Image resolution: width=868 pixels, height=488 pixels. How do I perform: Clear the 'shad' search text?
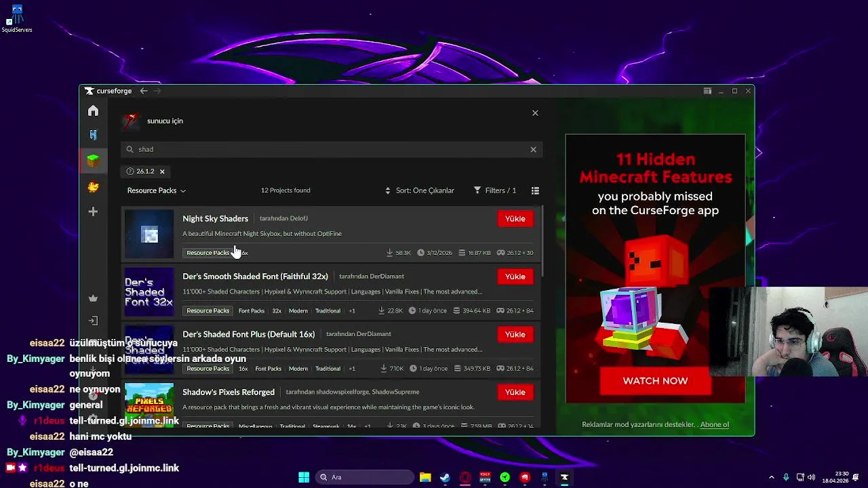tap(533, 149)
